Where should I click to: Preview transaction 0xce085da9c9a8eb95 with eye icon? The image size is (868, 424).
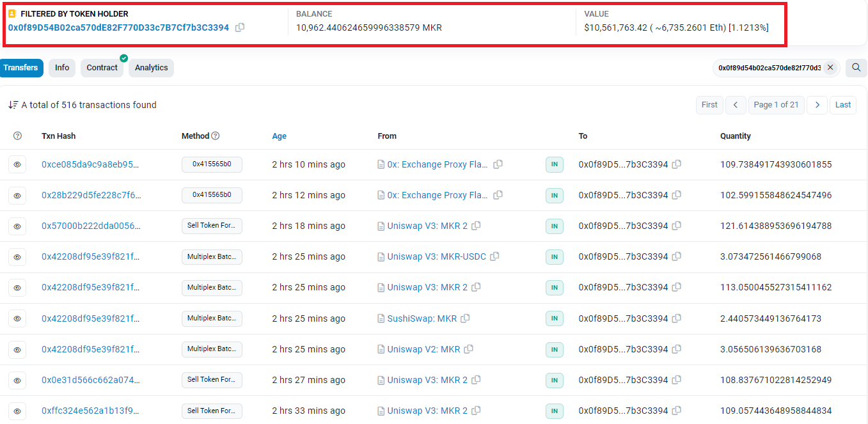coord(17,164)
